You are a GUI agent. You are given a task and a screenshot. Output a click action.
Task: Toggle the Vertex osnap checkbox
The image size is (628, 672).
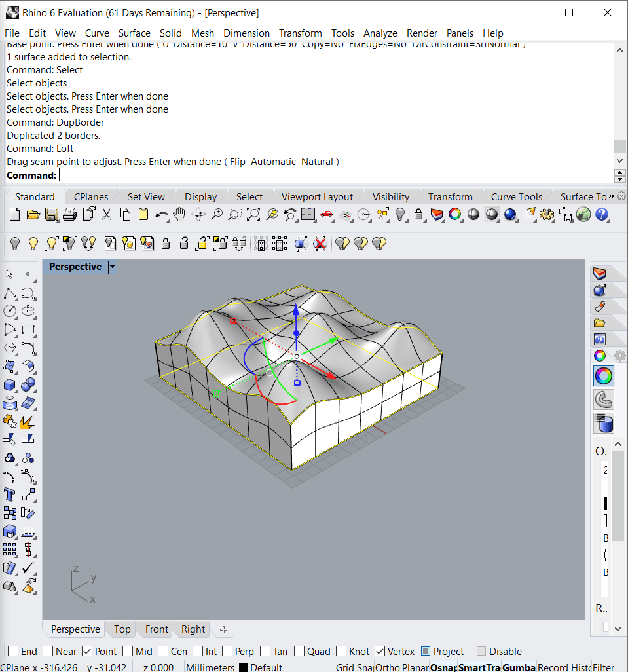coord(380,652)
